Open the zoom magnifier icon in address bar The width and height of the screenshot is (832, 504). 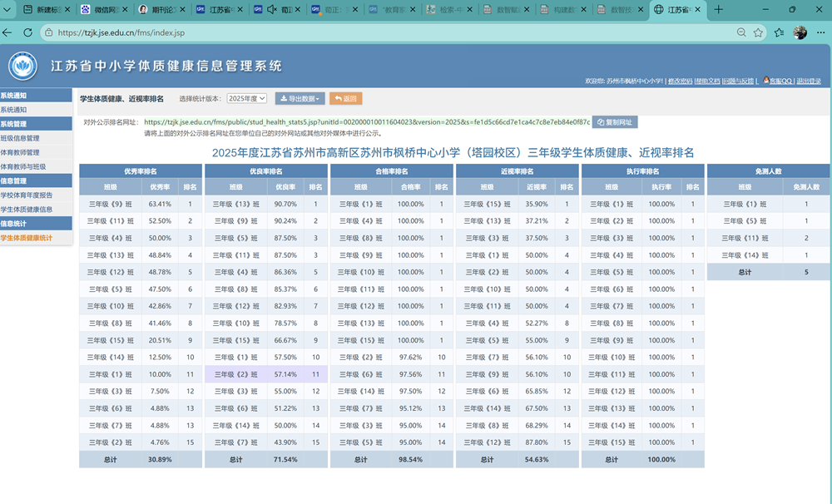pos(741,32)
